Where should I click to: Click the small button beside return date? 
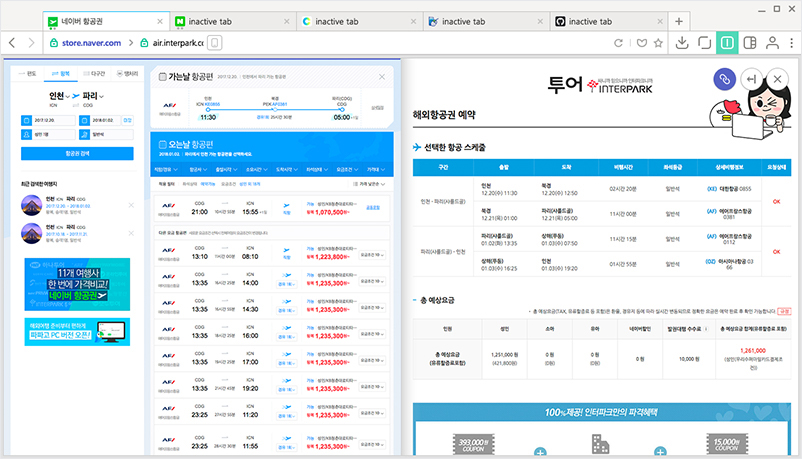tap(127, 120)
